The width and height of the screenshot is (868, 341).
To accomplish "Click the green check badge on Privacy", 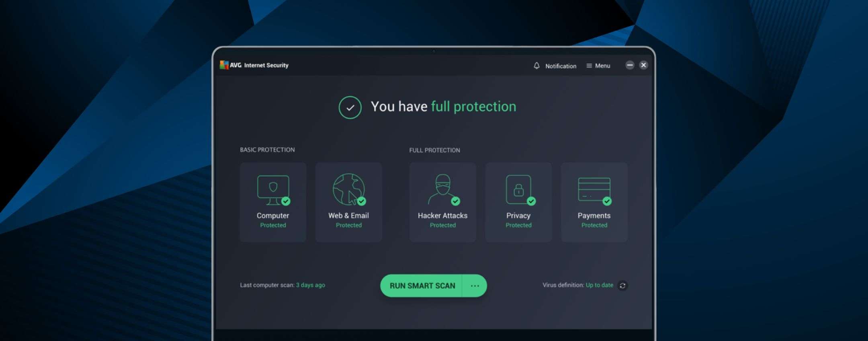I will coord(531,201).
